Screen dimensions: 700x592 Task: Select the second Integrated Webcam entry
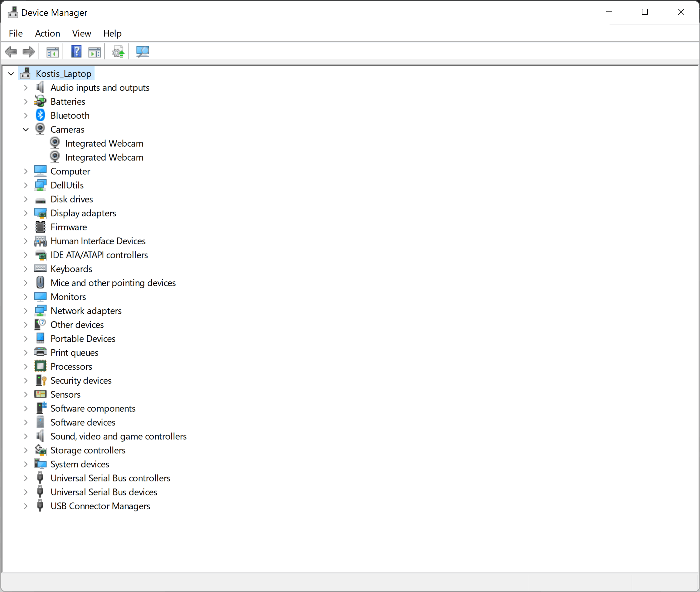coord(104,157)
